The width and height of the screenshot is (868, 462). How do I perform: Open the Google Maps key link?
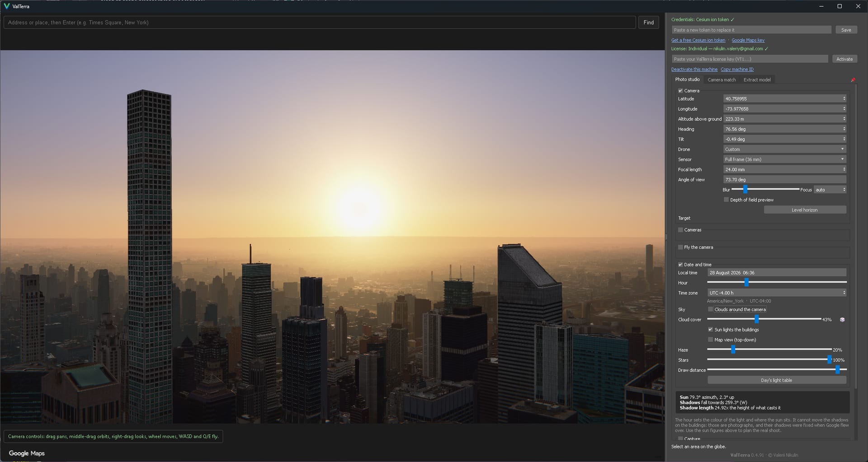point(748,40)
